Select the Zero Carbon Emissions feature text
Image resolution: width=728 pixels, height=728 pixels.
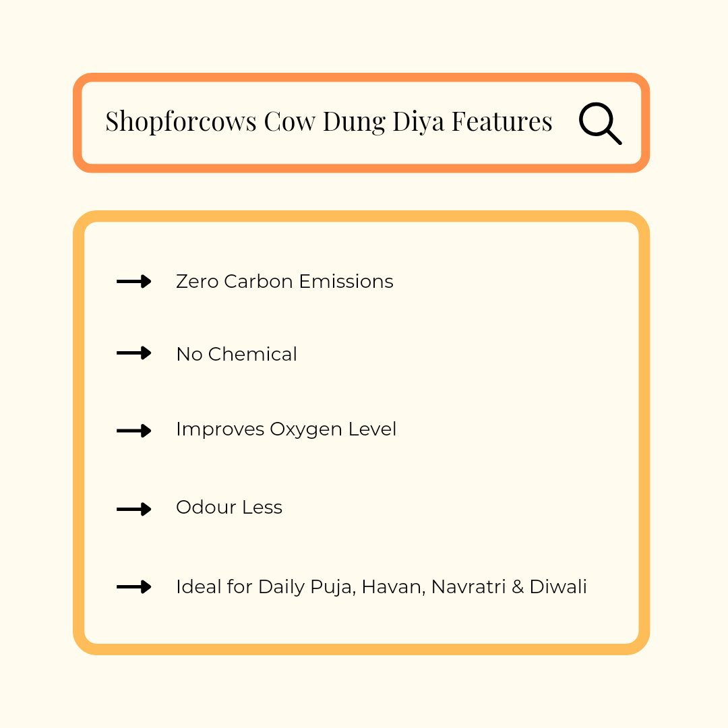click(x=284, y=281)
